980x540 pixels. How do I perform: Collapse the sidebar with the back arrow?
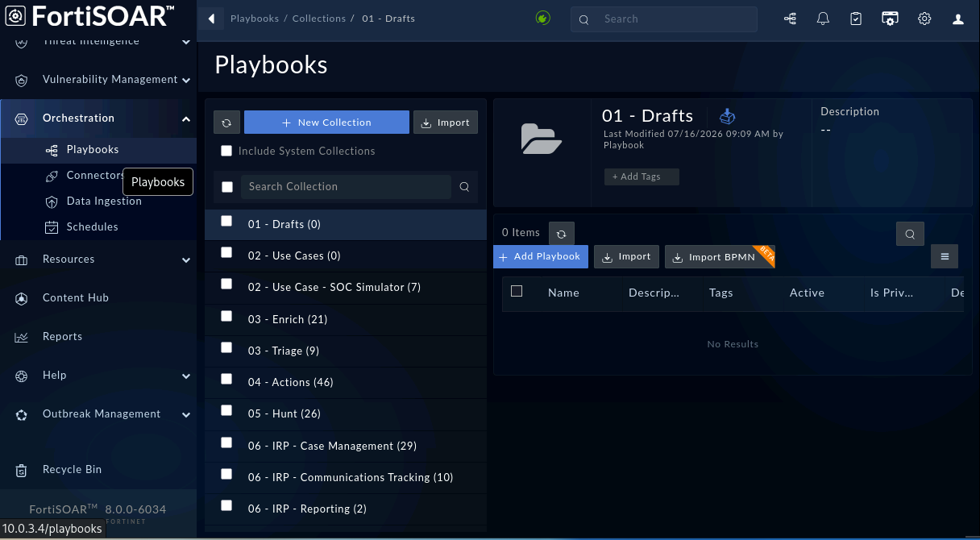click(211, 19)
